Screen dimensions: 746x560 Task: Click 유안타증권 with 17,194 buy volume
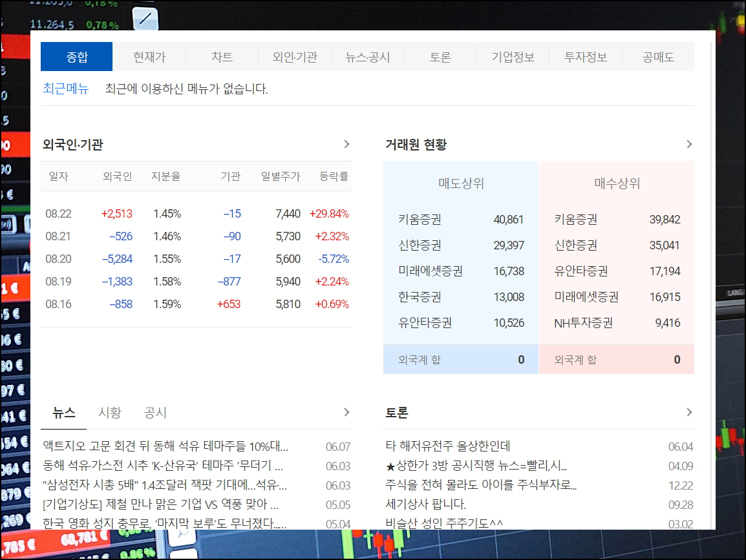(x=581, y=271)
